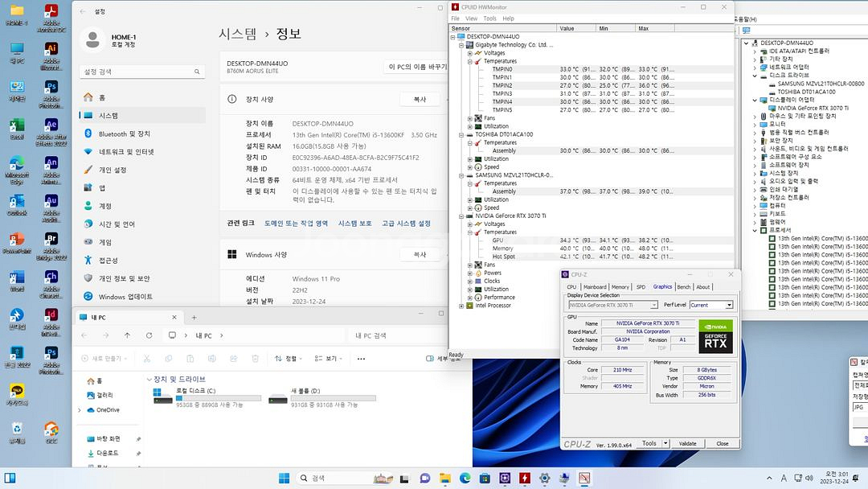Open Adobe InDesign desktop shortcut
This screenshot has width=868, height=489.
click(x=51, y=321)
